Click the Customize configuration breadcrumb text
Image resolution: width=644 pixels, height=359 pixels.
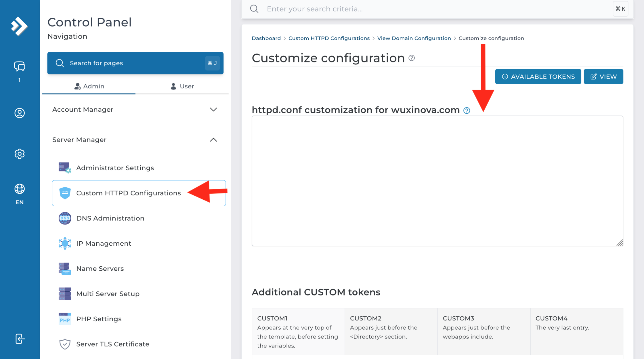click(x=491, y=38)
